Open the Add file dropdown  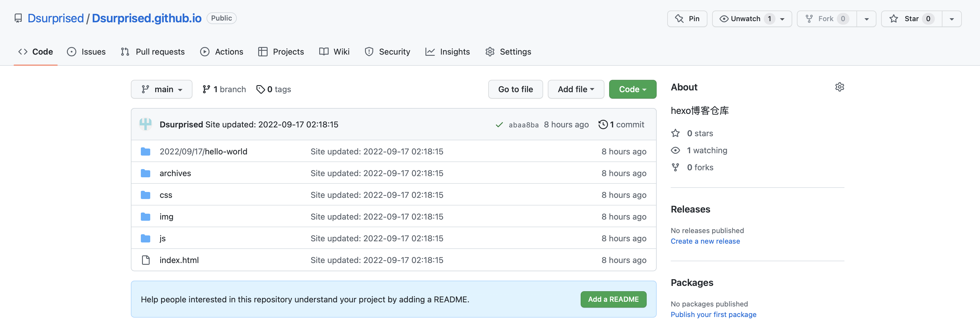[576, 90]
